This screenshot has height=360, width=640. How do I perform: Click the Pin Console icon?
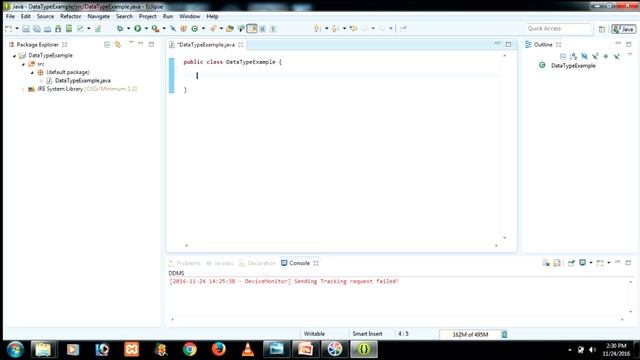coord(571,263)
